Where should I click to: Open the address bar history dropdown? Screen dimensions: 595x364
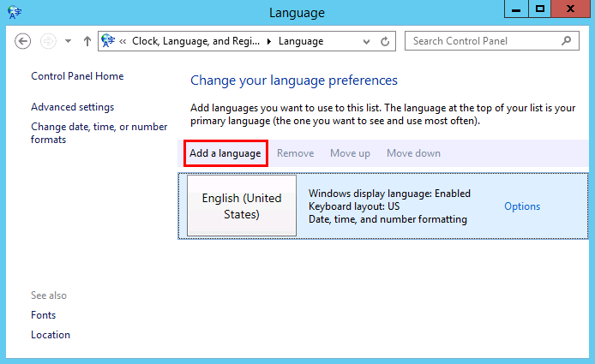click(x=366, y=41)
